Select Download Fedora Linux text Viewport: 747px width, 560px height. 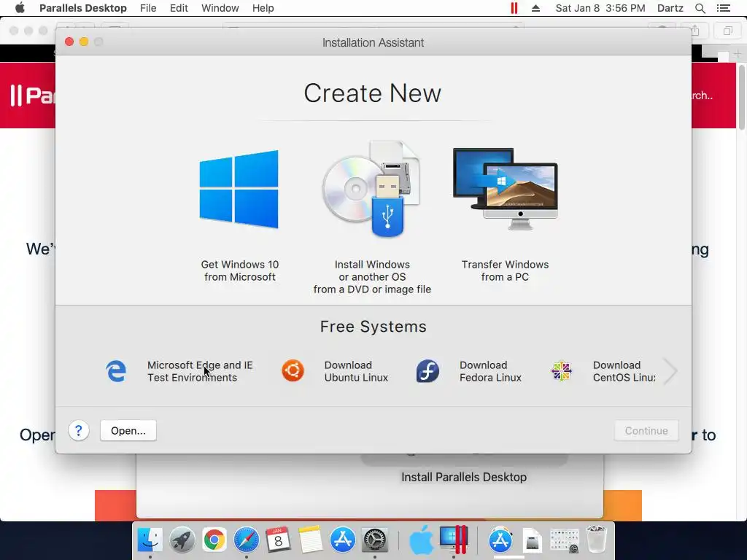(x=490, y=371)
